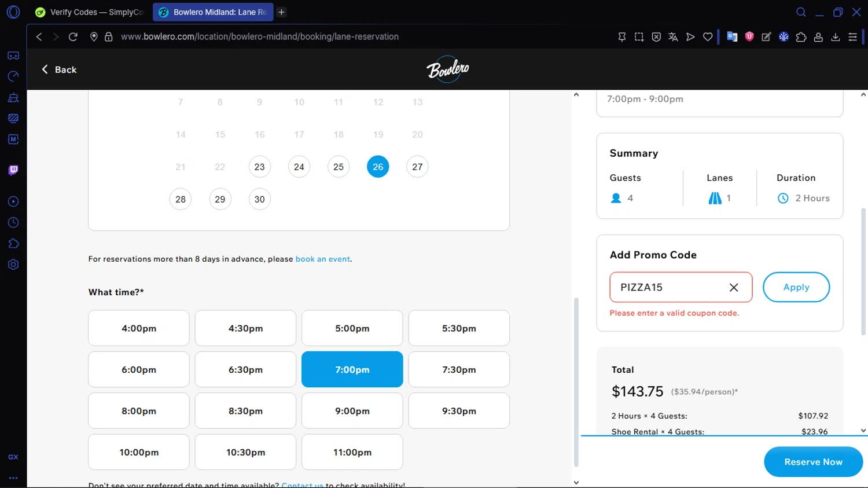Apply the promo code
Image resolution: width=868 pixels, height=488 pixels.
(x=796, y=287)
